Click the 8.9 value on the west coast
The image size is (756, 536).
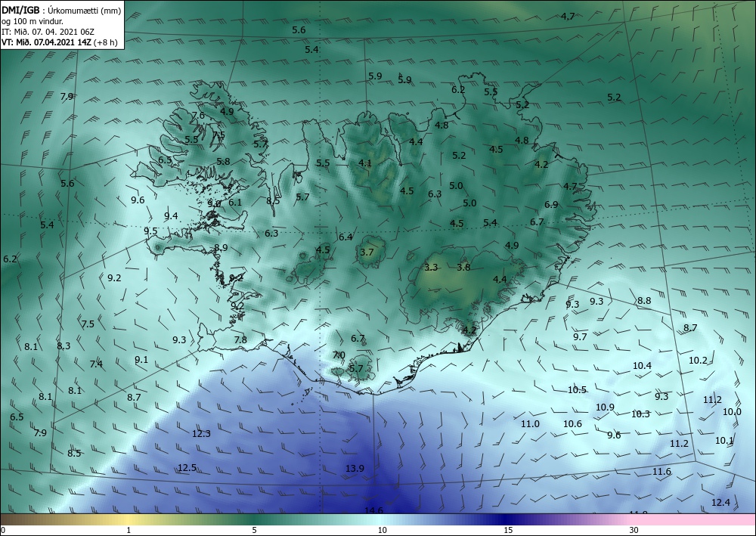click(221, 248)
